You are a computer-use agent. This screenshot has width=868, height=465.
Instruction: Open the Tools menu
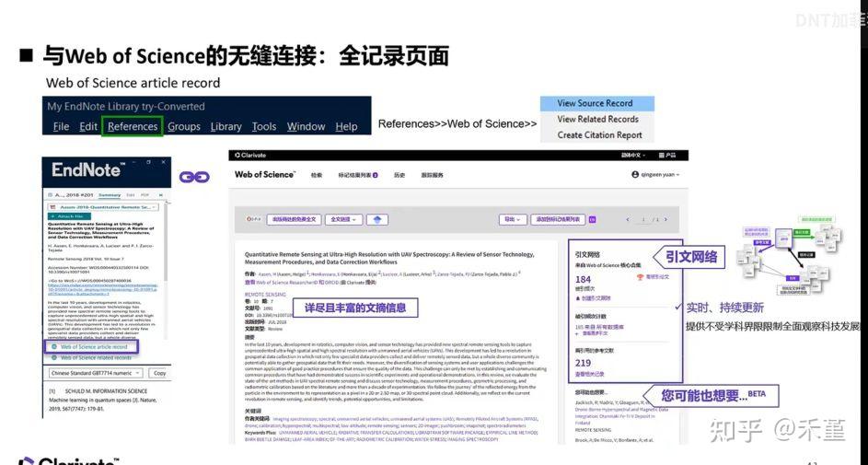point(264,127)
